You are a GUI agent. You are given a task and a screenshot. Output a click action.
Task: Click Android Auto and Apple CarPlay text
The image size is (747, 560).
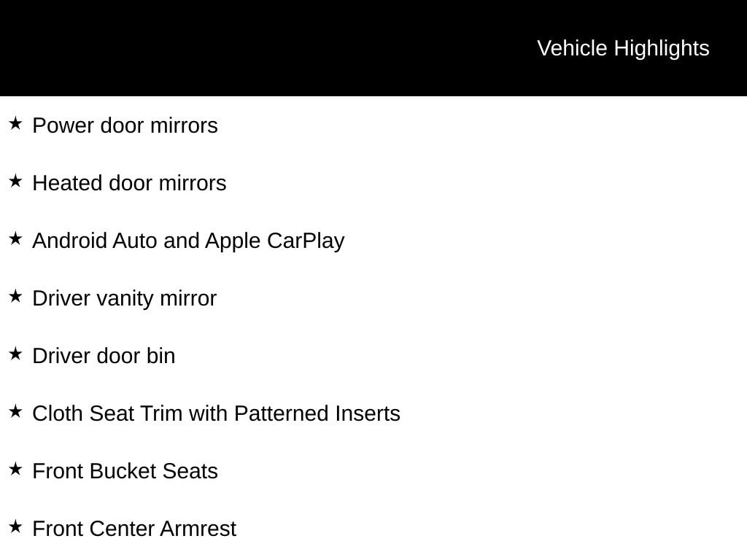(188, 241)
